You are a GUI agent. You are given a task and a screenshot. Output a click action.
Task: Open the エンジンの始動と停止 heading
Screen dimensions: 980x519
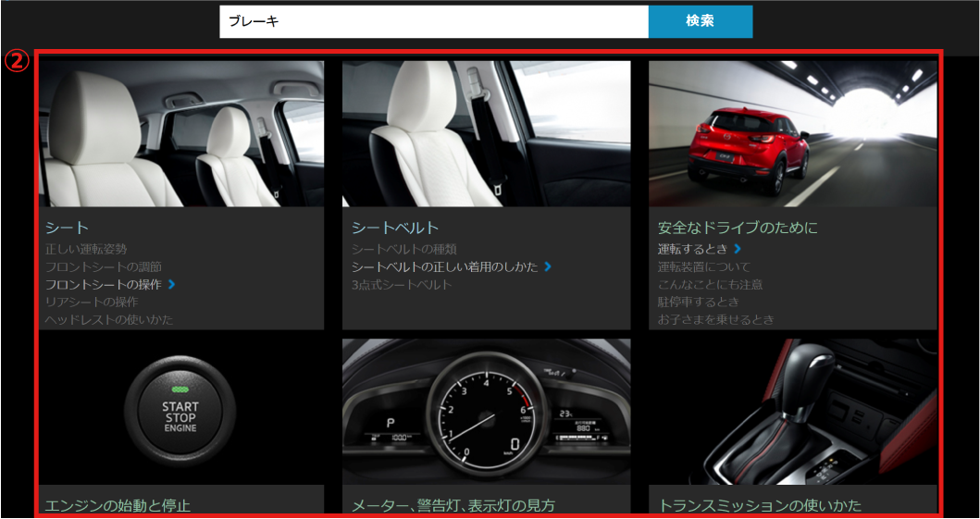point(118,505)
